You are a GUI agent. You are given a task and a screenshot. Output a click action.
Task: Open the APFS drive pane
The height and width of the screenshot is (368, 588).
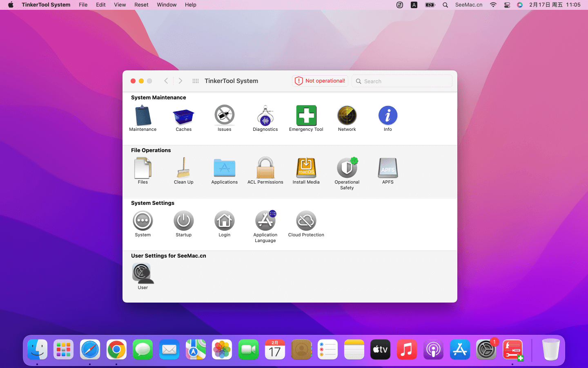coord(388,168)
